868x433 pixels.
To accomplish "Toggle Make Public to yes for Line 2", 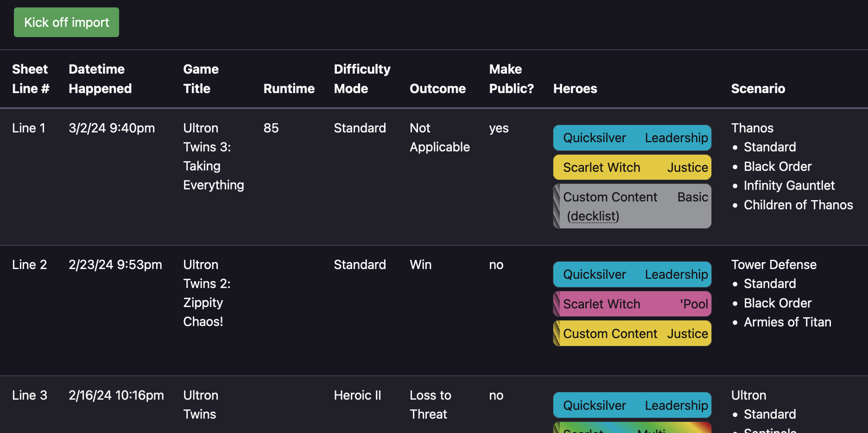I will (x=496, y=264).
